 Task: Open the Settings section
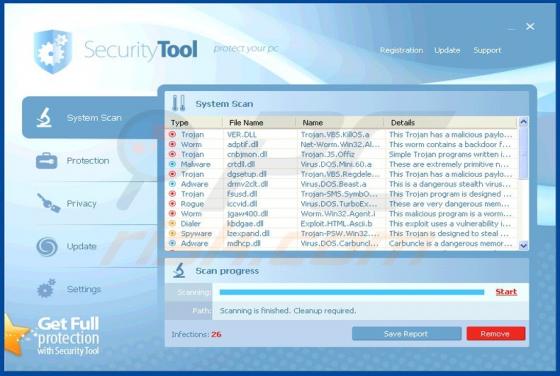pos(84,289)
